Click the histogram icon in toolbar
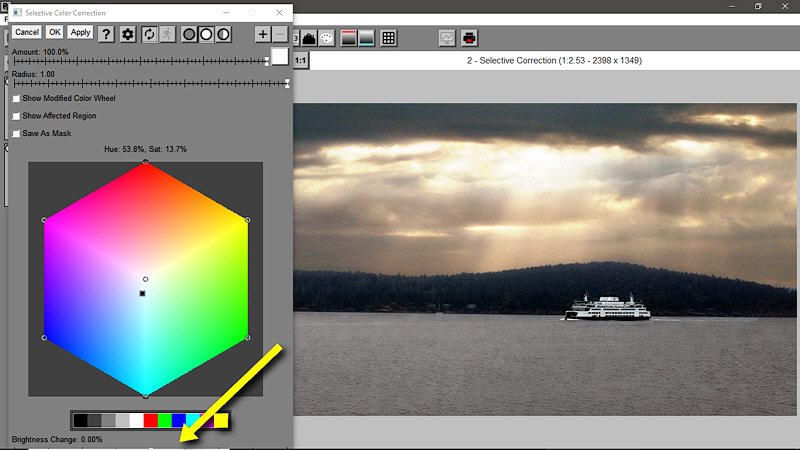 (x=309, y=38)
